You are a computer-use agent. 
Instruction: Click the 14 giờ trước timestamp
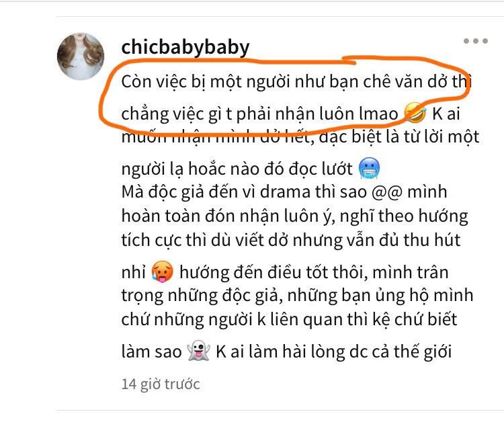[161, 384]
